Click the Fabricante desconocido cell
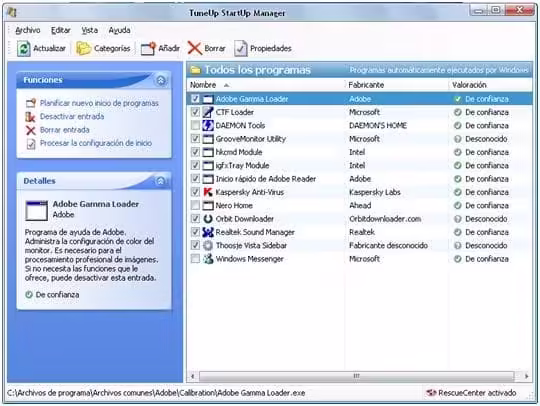540x406 pixels. click(x=388, y=246)
